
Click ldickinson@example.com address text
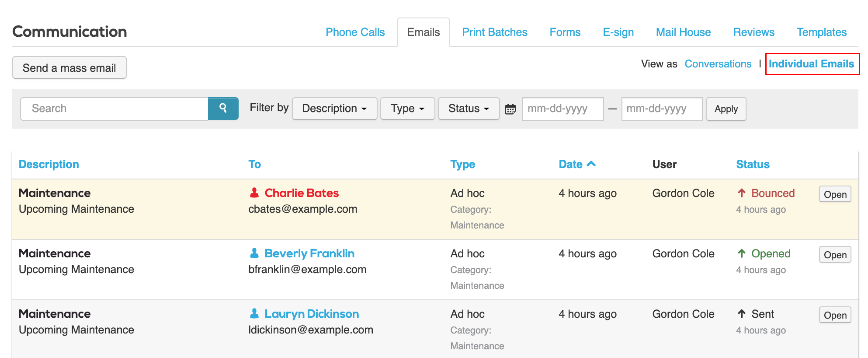pyautogui.click(x=311, y=330)
